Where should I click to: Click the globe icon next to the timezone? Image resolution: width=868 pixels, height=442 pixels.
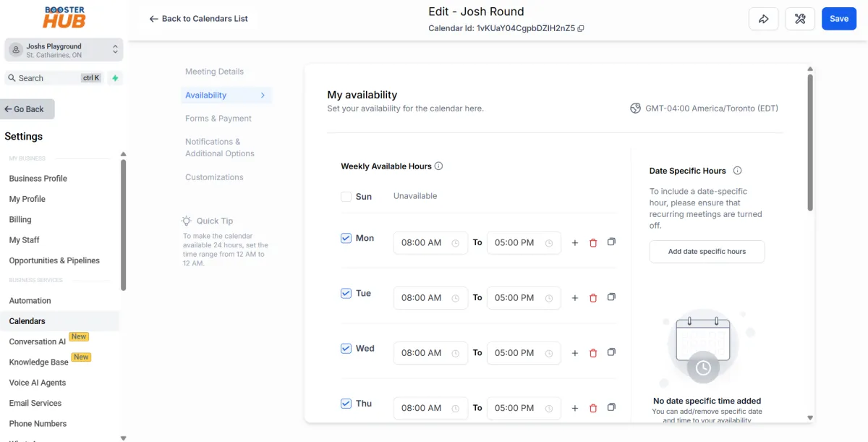click(635, 108)
